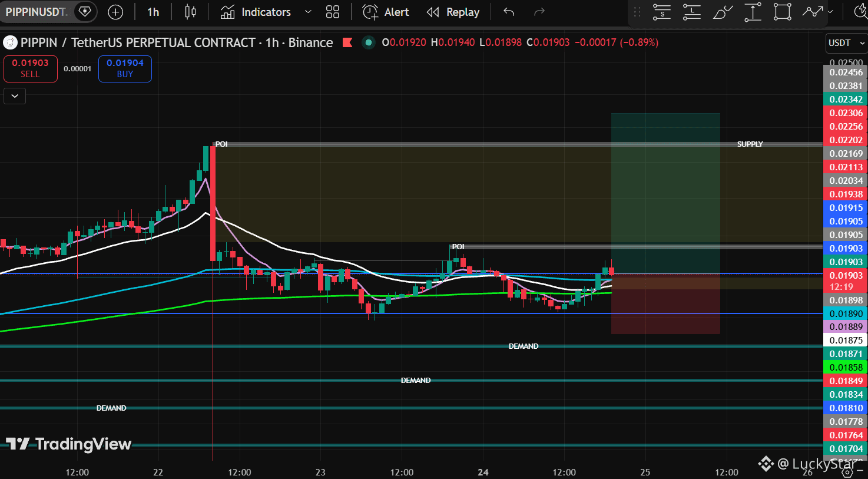Select the Brush drawing tool
Viewport: 868px width, 479px height.
[723, 12]
